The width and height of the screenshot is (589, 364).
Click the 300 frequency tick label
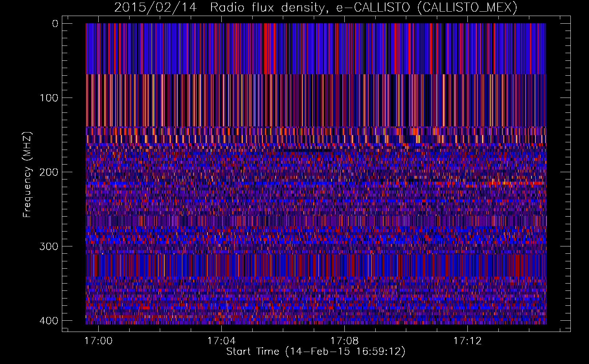pos(49,246)
